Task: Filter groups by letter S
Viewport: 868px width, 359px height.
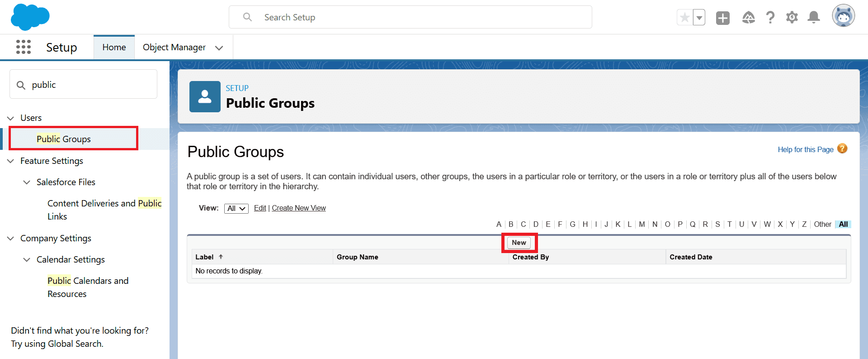Action: click(717, 225)
